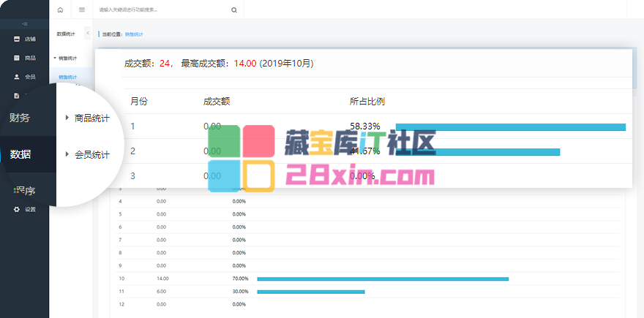
Task: Click the red 14.00 highest amount
Action: (x=245, y=64)
